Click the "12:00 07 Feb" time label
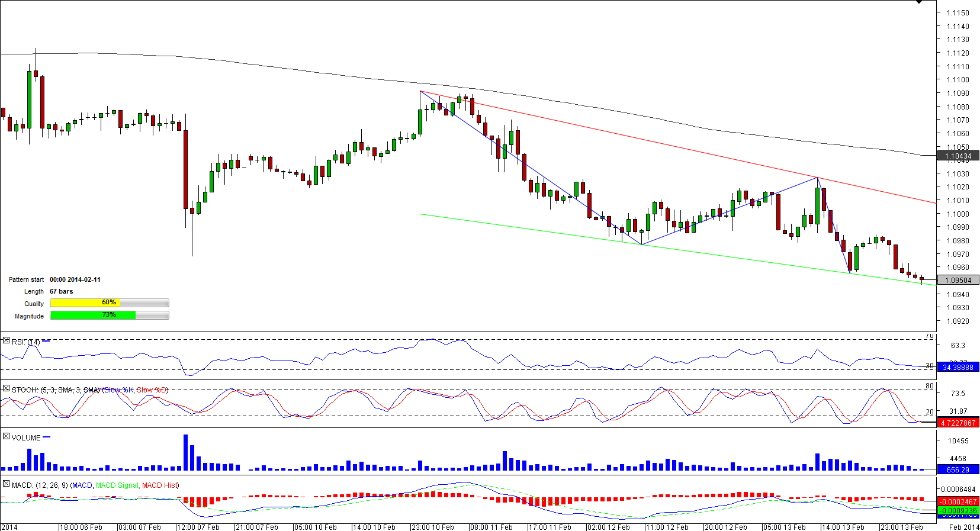980x531 pixels. 198,527
